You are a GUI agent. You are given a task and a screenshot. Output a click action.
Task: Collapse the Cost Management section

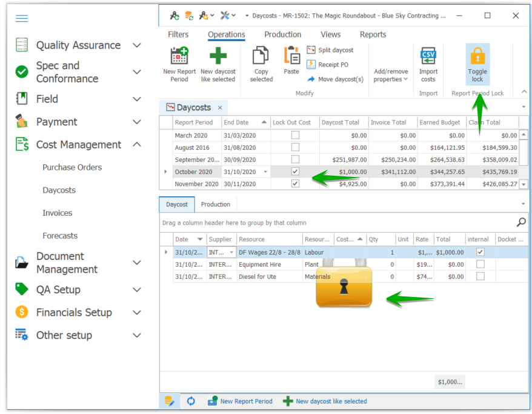(x=137, y=145)
